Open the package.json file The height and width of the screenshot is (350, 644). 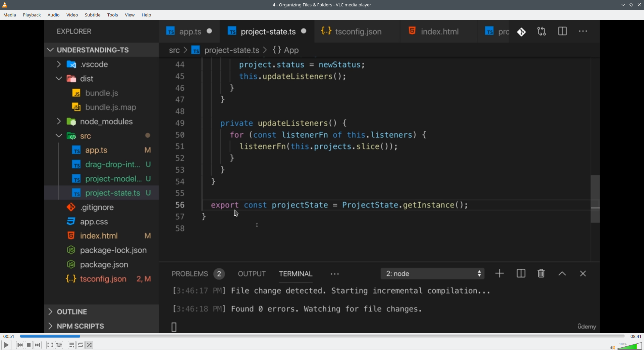[x=101, y=265]
